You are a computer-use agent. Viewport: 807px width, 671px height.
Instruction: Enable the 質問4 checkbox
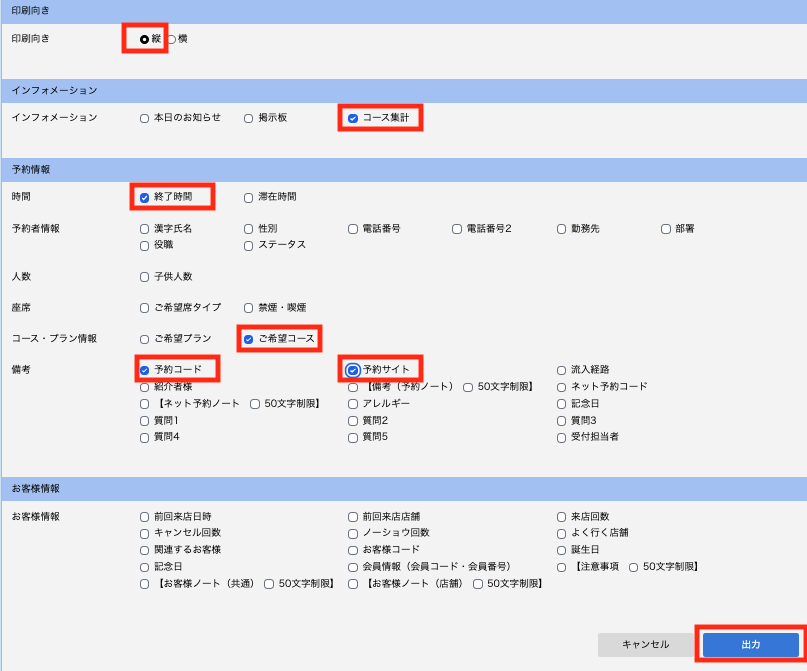click(x=144, y=437)
